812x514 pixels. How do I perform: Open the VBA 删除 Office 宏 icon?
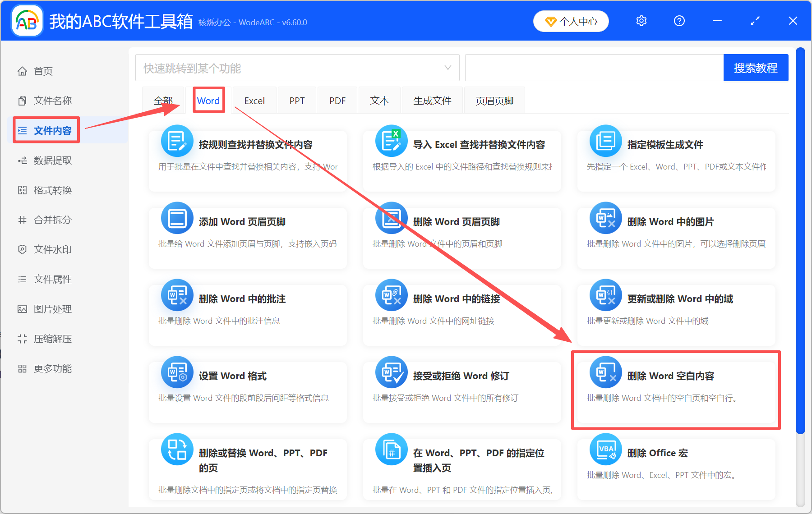coord(605,450)
